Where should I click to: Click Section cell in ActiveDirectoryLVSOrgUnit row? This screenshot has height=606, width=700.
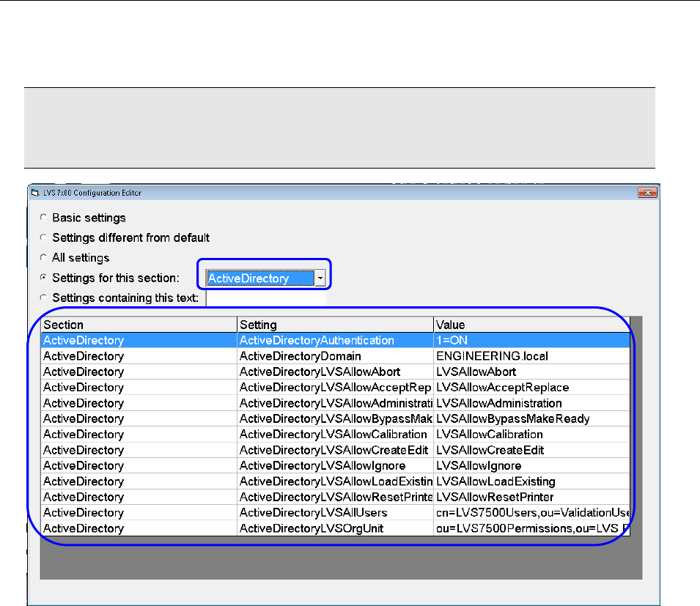coord(139,528)
